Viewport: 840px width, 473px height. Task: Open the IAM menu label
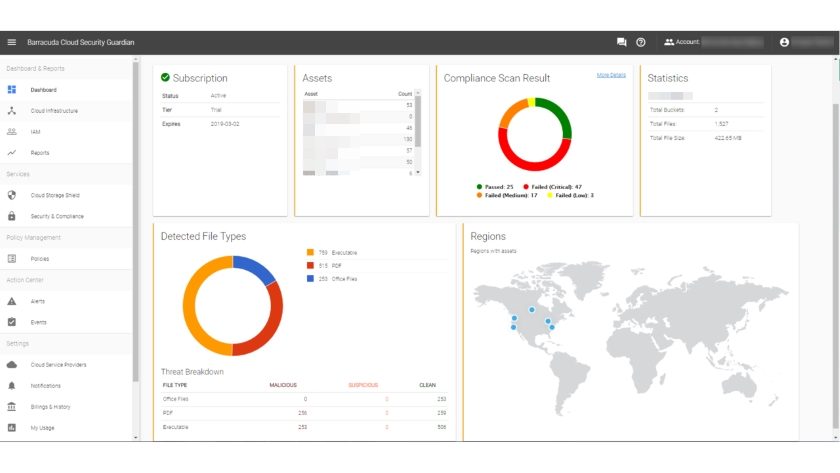coord(35,132)
